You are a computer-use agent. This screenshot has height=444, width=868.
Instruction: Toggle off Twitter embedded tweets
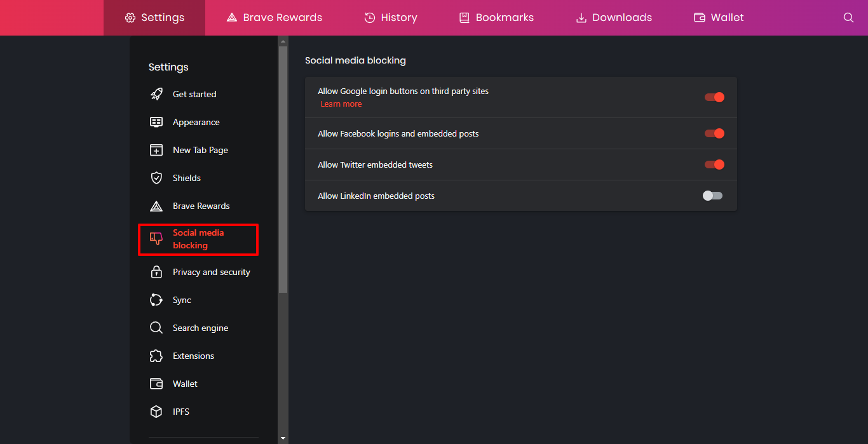coord(714,164)
